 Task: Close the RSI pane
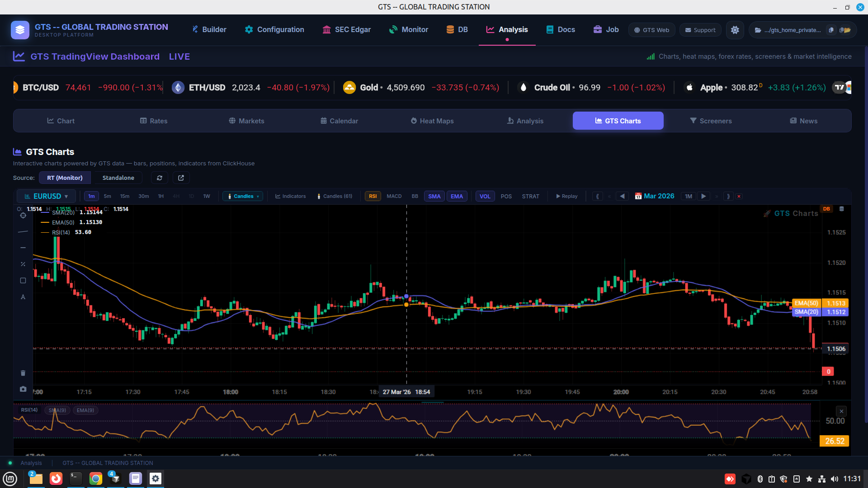841,411
